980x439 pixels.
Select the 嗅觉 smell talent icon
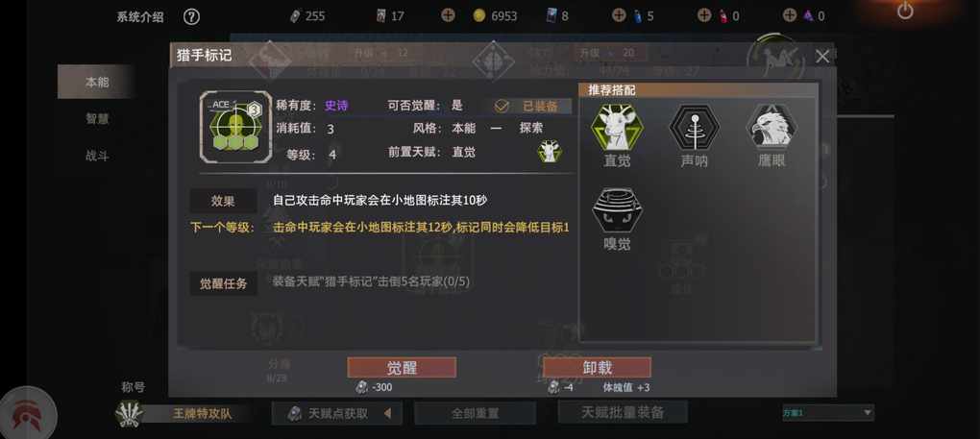pyautogui.click(x=617, y=209)
